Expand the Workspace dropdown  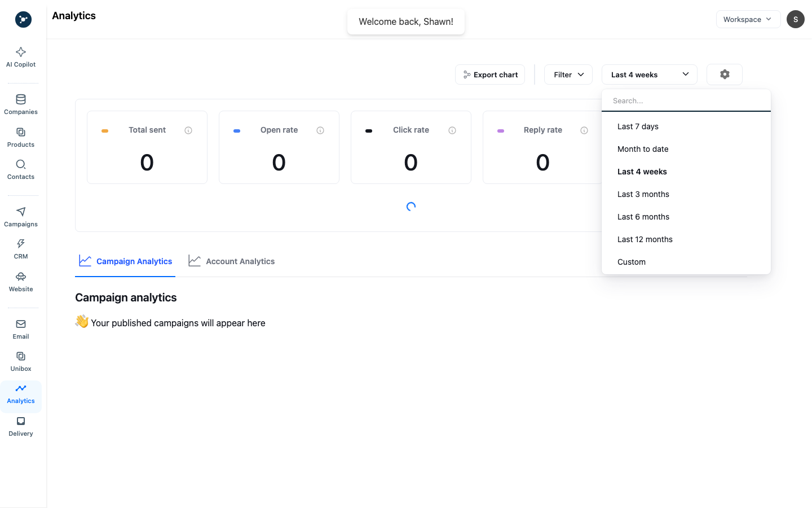tap(748, 19)
